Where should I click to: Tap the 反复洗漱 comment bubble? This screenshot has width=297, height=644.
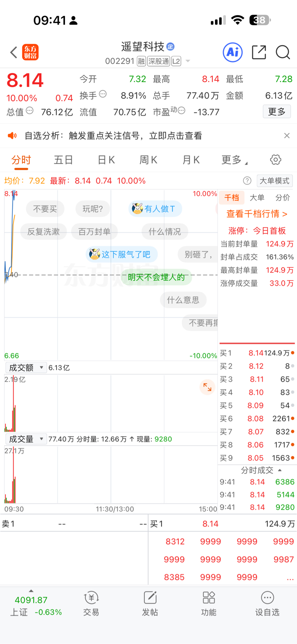click(43, 232)
